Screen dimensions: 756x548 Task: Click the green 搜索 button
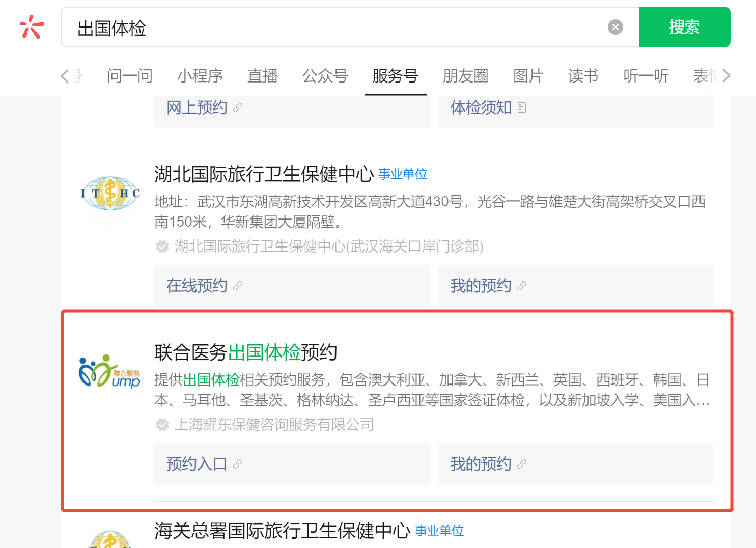pos(684,27)
